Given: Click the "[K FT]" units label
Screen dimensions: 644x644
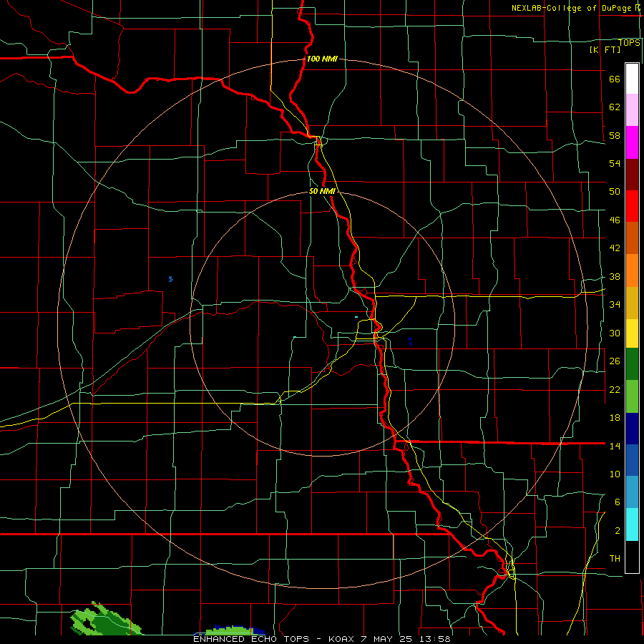Looking at the screenshot, I should [605, 49].
